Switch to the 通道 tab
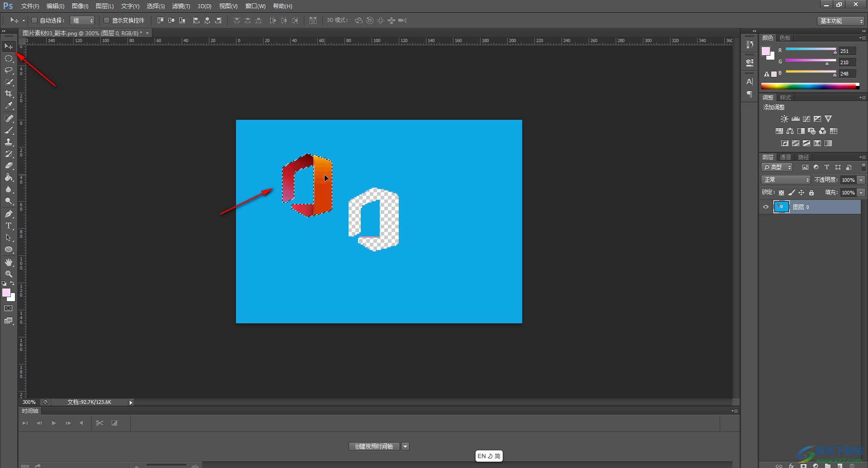The width and height of the screenshot is (868, 468). (785, 157)
